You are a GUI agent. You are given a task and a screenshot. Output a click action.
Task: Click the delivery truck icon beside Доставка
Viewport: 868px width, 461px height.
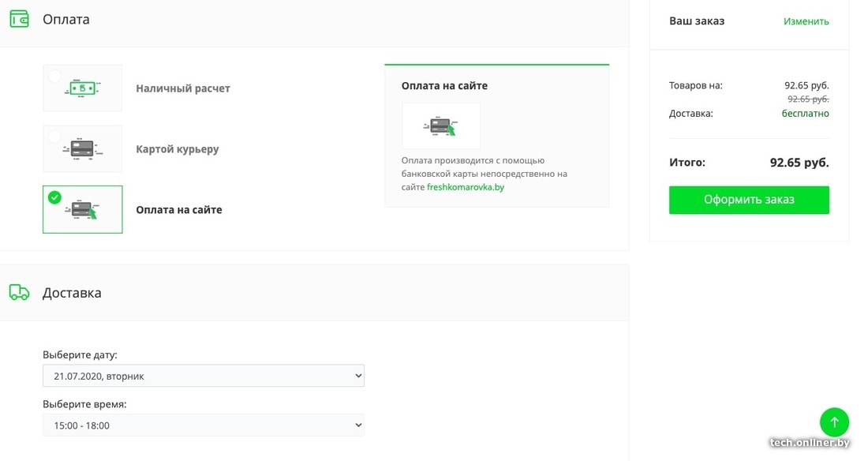pos(19,292)
